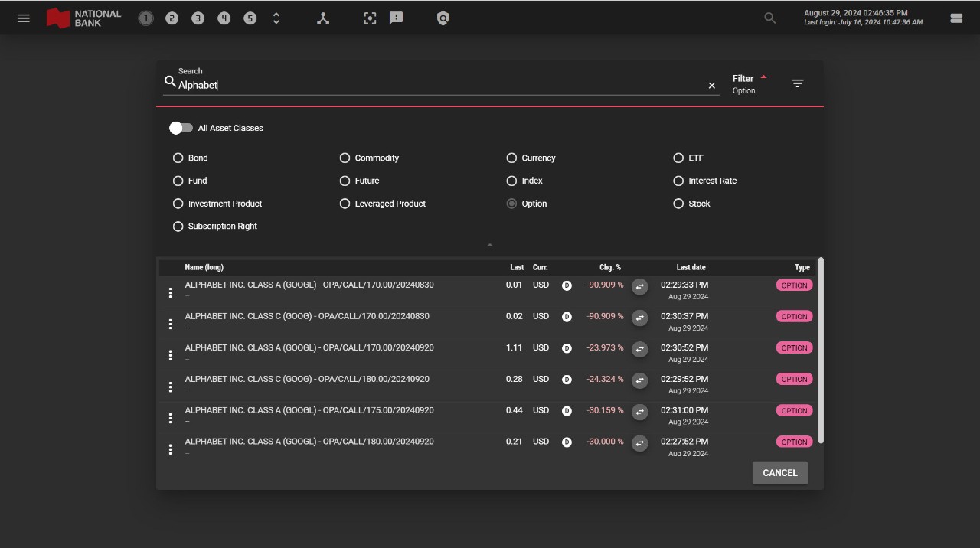Collapse the Filter Option dropdown

[x=750, y=83]
